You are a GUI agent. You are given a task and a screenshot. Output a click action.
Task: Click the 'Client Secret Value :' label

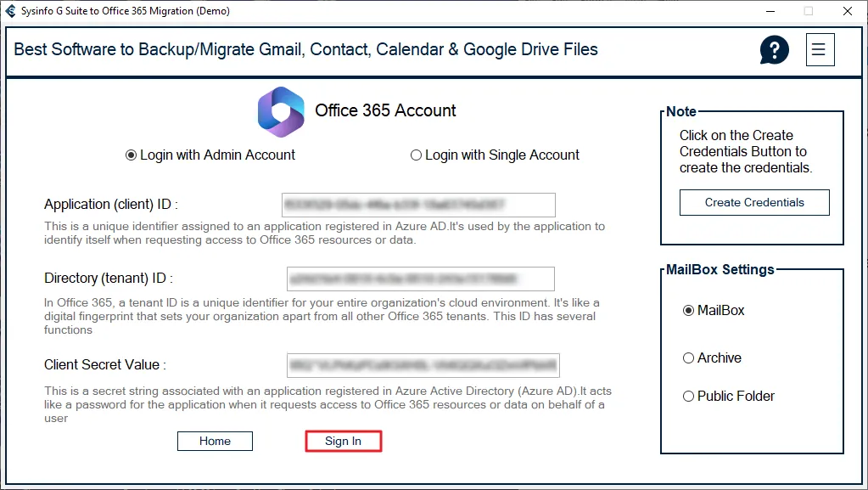tap(105, 364)
